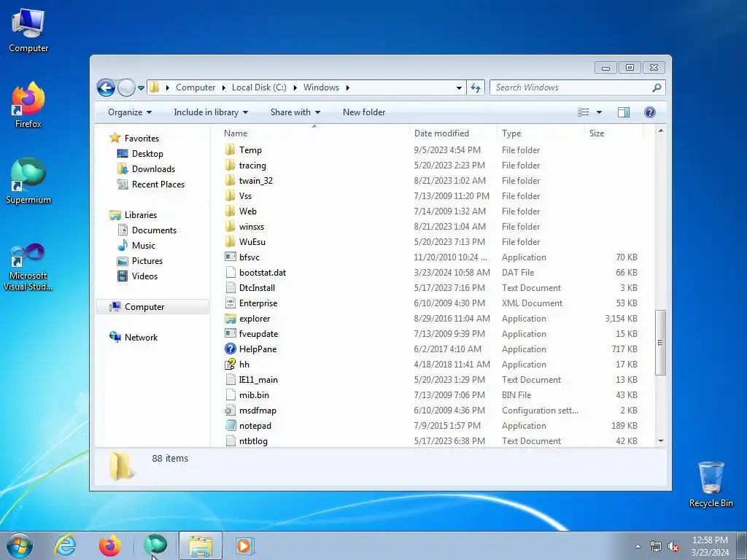Select Computer in the address breadcrumb
Image resolution: width=747 pixels, height=560 pixels.
pos(196,87)
